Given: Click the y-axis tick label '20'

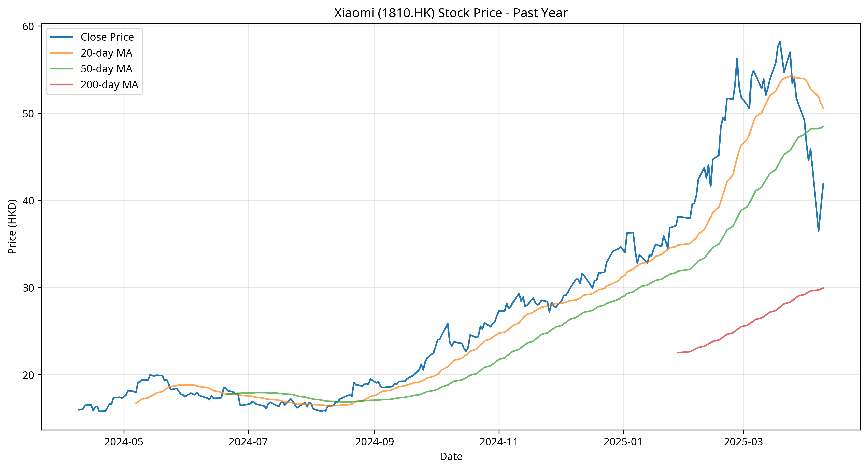Looking at the screenshot, I should tap(28, 375).
